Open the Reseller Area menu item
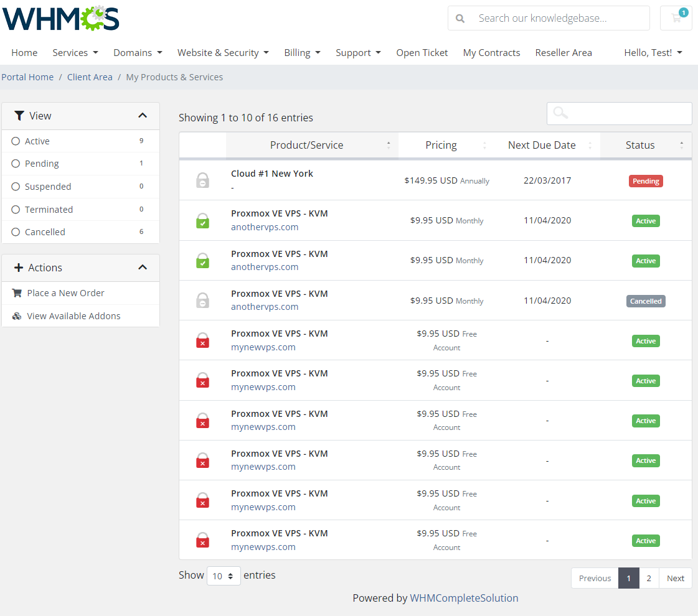 pyautogui.click(x=564, y=52)
